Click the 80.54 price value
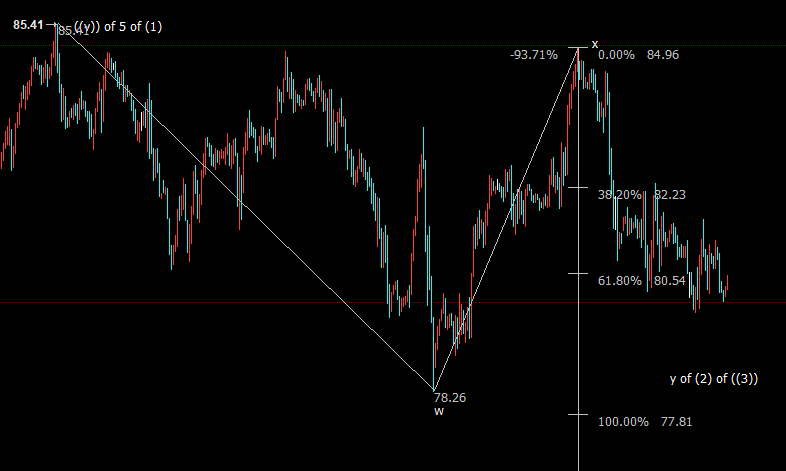Image resolution: width=786 pixels, height=471 pixels. click(x=670, y=281)
